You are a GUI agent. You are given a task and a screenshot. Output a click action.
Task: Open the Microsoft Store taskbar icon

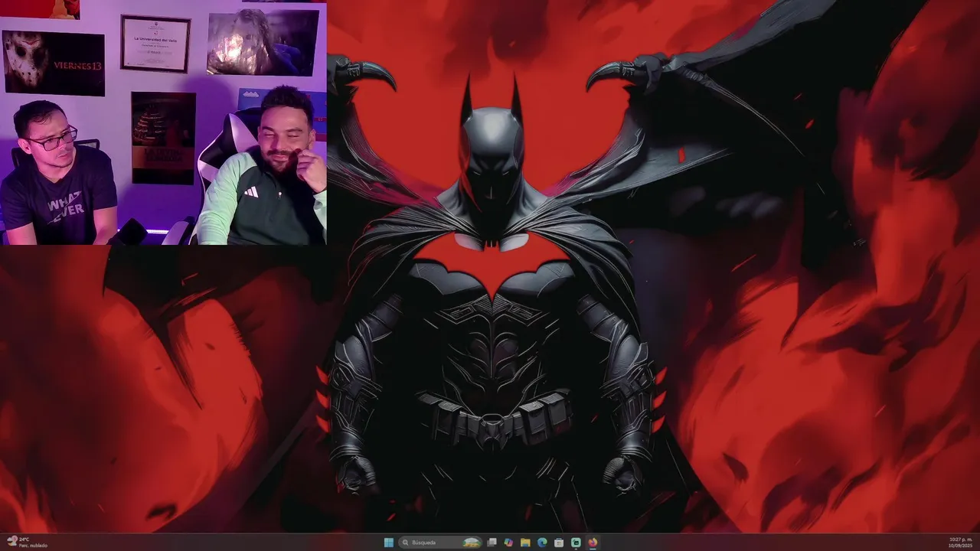tap(559, 543)
